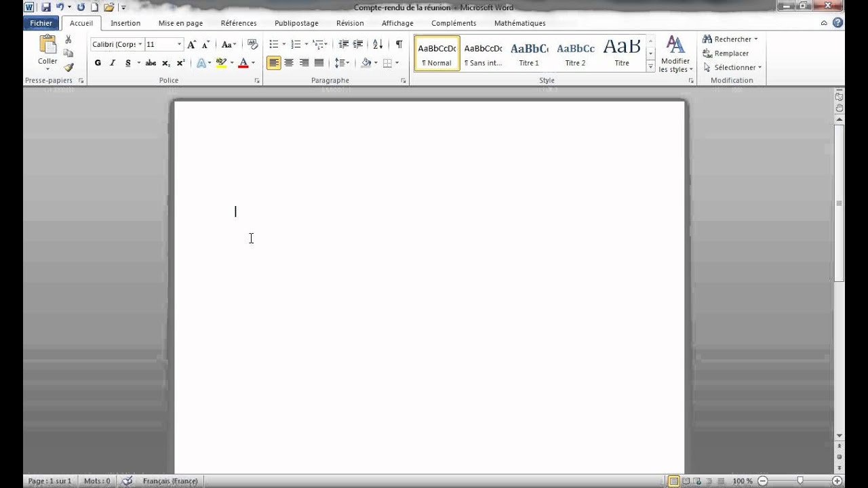This screenshot has width=868, height=488.
Task: Select the Print Layout view button
Action: tap(673, 481)
